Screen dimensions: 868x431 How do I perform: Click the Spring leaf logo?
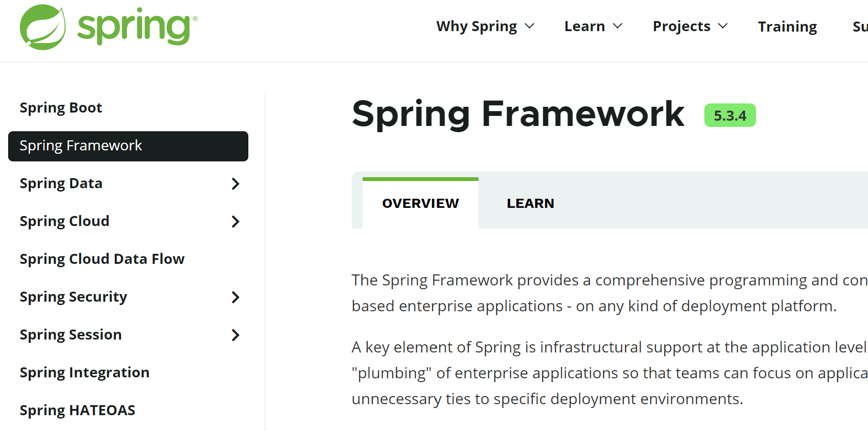(x=43, y=27)
